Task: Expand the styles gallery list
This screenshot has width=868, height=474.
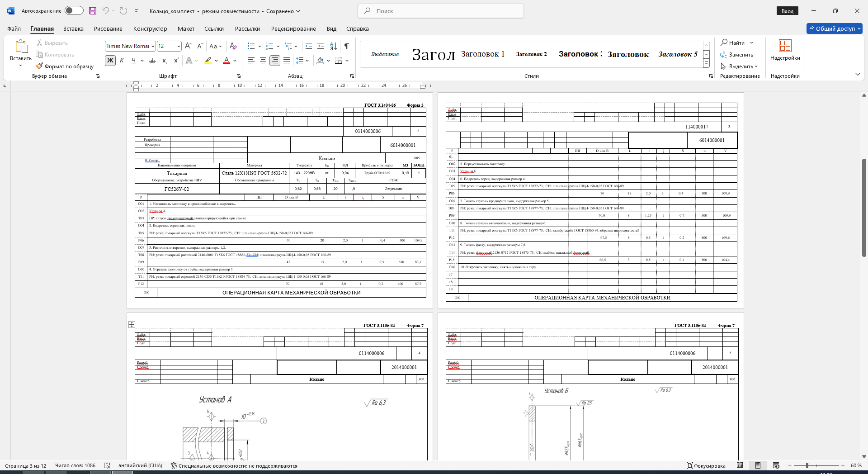Action: [x=706, y=63]
